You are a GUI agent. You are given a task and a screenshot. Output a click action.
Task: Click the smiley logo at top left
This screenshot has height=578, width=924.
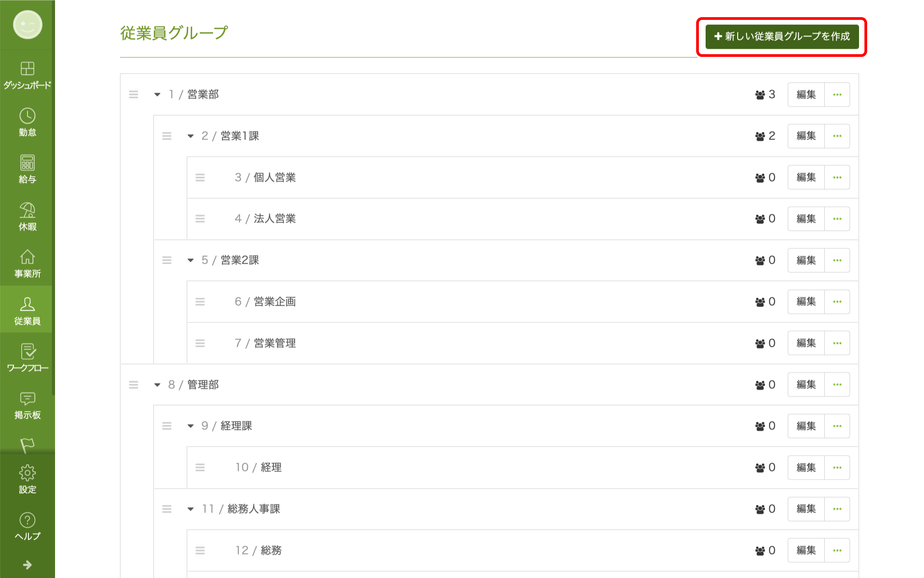point(28,24)
